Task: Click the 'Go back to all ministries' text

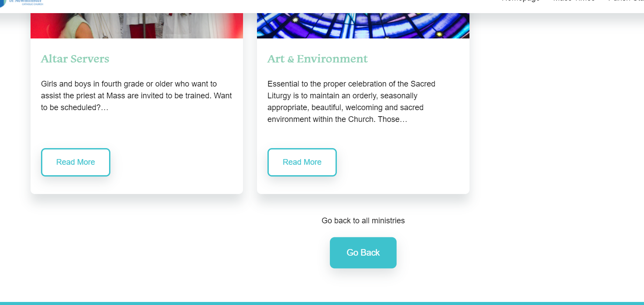Action: [363, 221]
